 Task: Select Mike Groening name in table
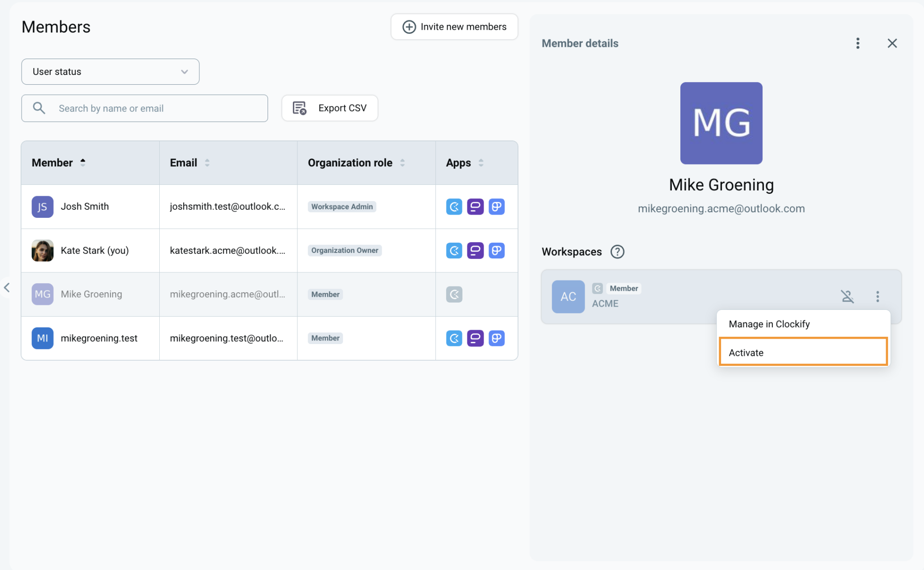[92, 294]
